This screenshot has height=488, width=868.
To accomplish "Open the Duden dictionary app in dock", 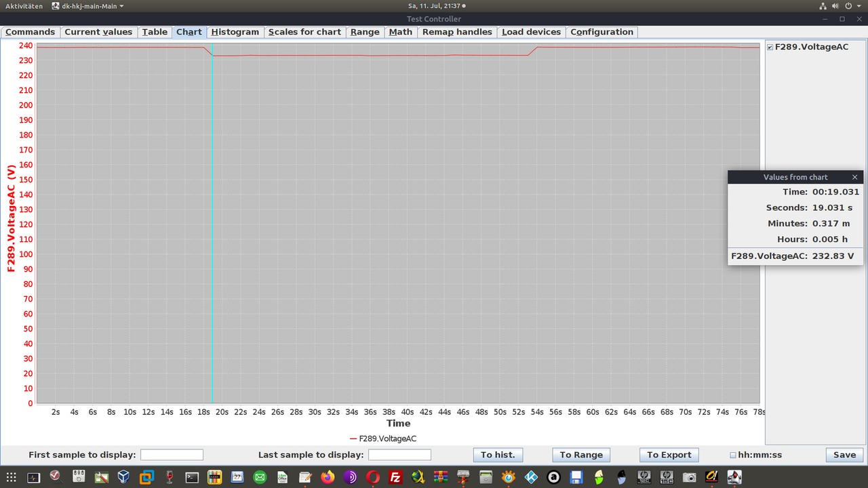I will pyautogui.click(x=214, y=478).
